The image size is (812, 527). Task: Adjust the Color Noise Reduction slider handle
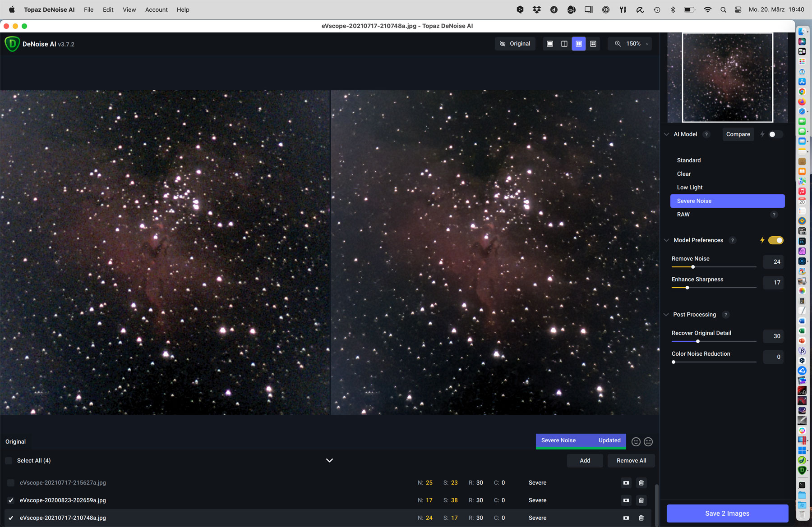click(x=674, y=362)
